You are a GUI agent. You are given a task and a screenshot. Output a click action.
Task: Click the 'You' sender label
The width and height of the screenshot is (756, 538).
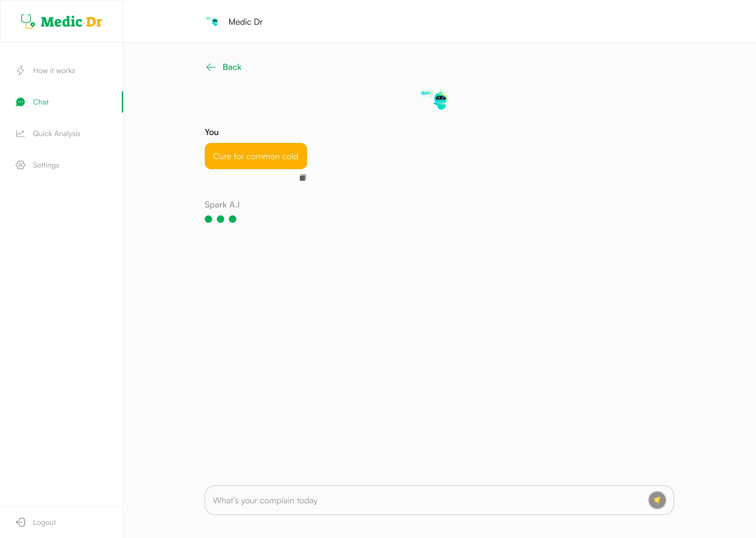pos(212,132)
